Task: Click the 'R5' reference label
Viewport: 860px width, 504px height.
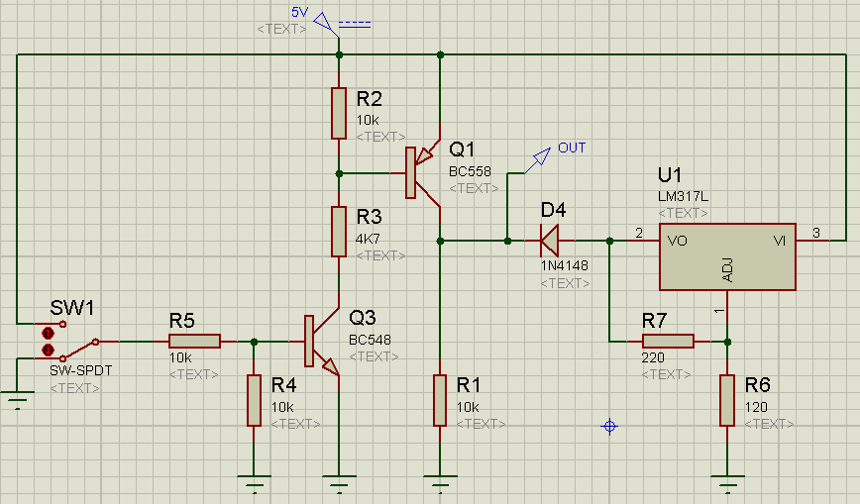Action: pyautogui.click(x=181, y=320)
